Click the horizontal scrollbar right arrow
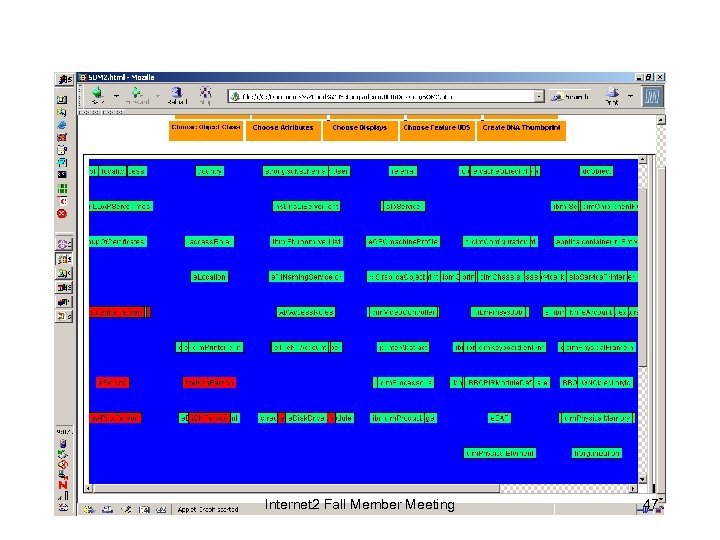This screenshot has width=720, height=540. (x=633, y=489)
